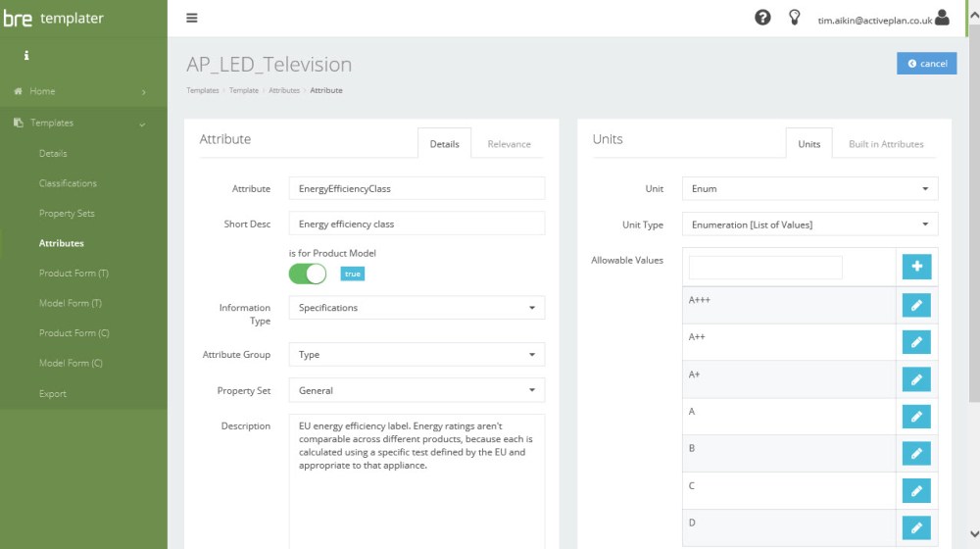This screenshot has height=549, width=980.
Task: Select Attributes in the sidebar
Action: pos(61,243)
